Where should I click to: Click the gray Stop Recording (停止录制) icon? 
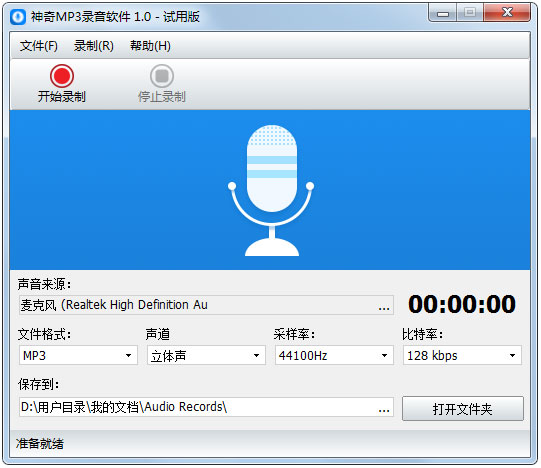click(161, 76)
